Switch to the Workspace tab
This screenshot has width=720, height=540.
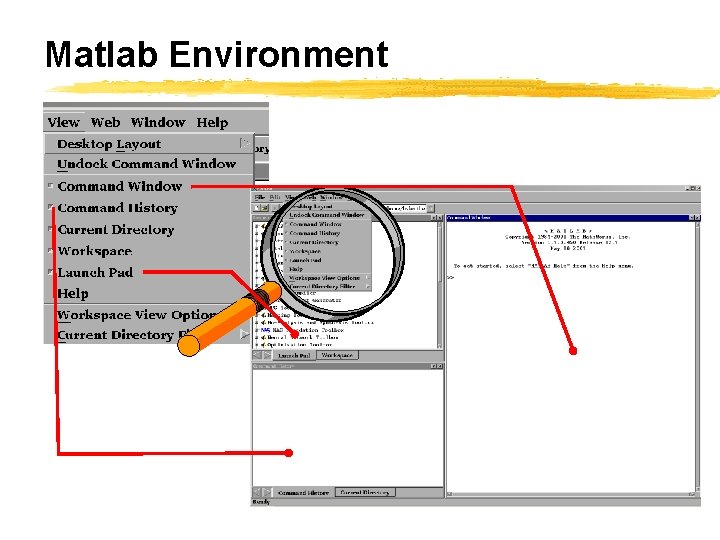pyautogui.click(x=337, y=355)
